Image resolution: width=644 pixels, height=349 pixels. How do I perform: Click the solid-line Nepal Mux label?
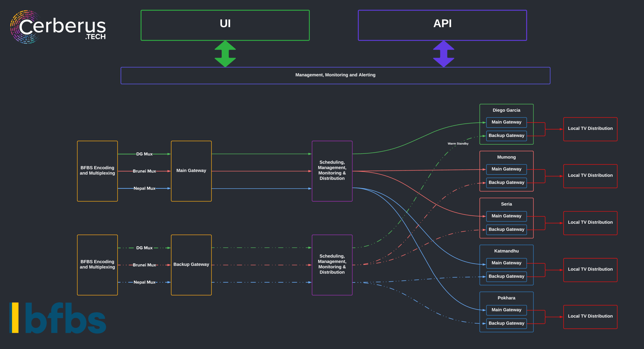coord(144,188)
